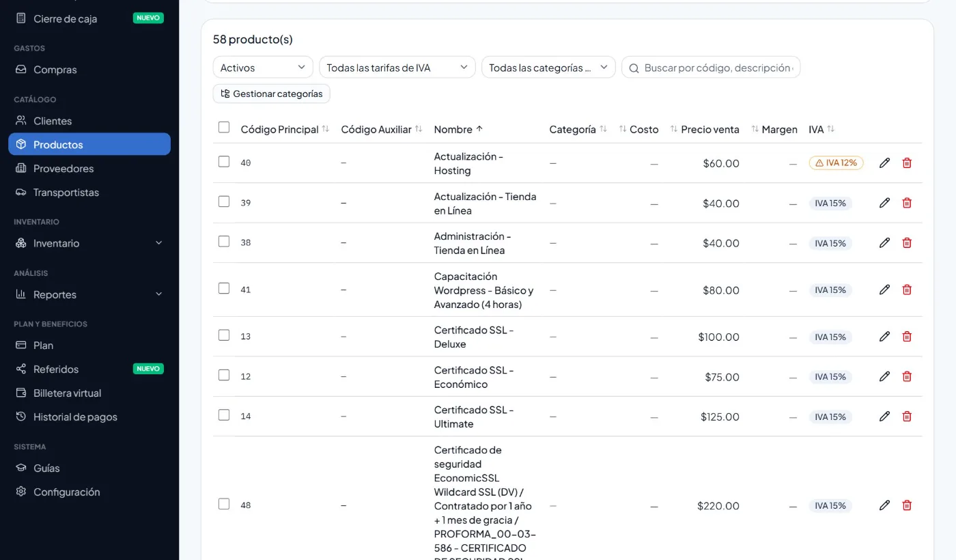Select checkbox for product code 39

[x=224, y=201]
